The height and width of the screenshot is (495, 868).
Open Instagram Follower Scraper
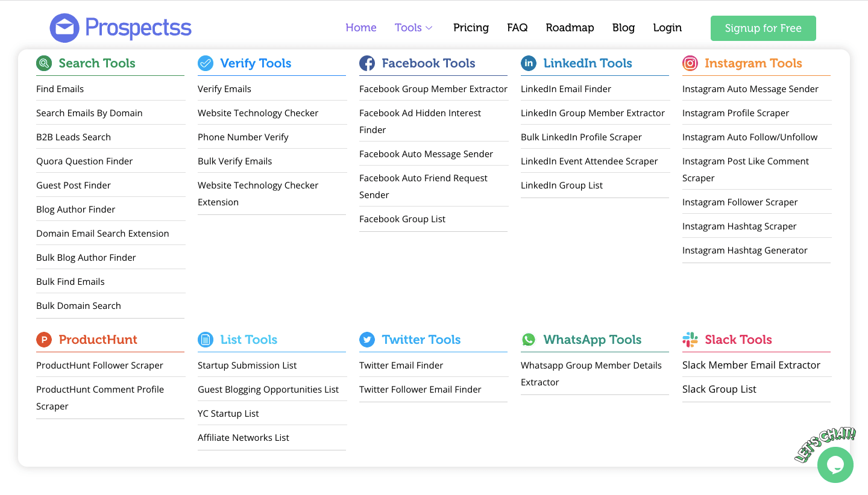pos(740,202)
